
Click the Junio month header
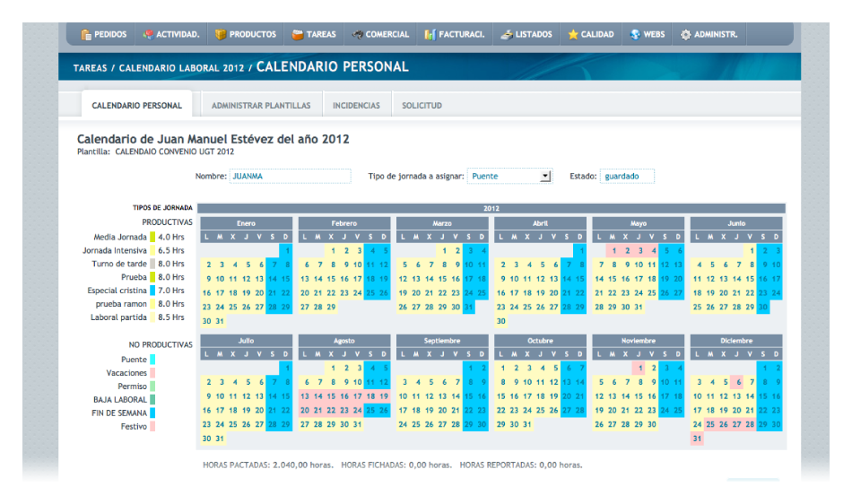click(x=736, y=223)
